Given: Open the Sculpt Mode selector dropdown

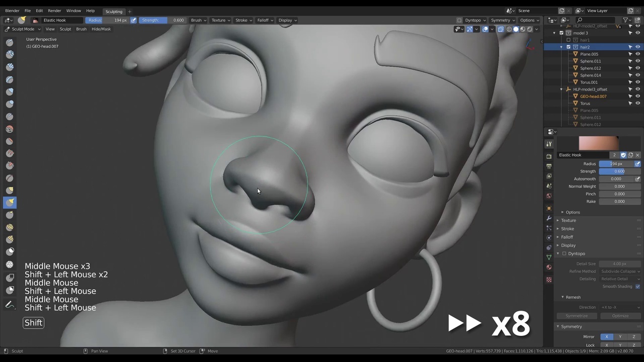Looking at the screenshot, I should [23, 29].
